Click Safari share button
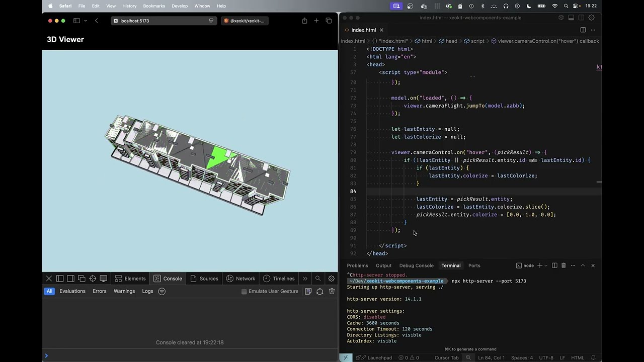 tap(304, 21)
